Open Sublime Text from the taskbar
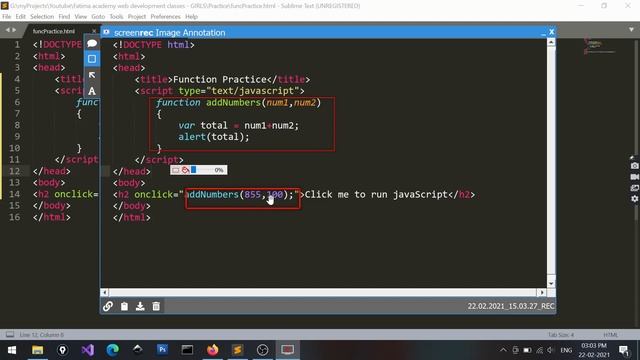This screenshot has height=360, width=640. click(x=238, y=350)
